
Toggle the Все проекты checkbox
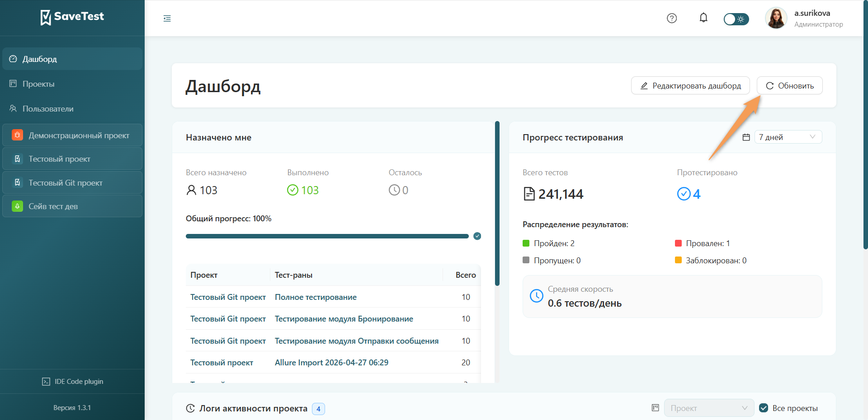pyautogui.click(x=764, y=408)
